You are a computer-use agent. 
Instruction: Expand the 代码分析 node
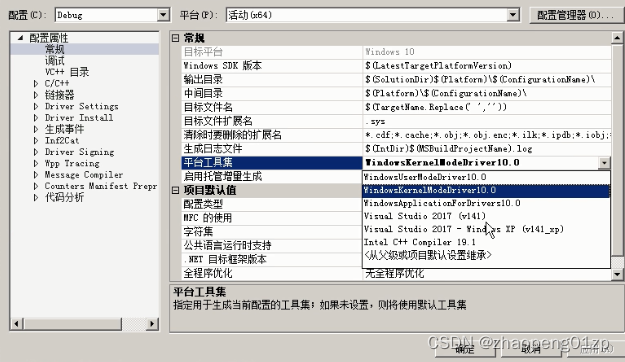(36, 197)
